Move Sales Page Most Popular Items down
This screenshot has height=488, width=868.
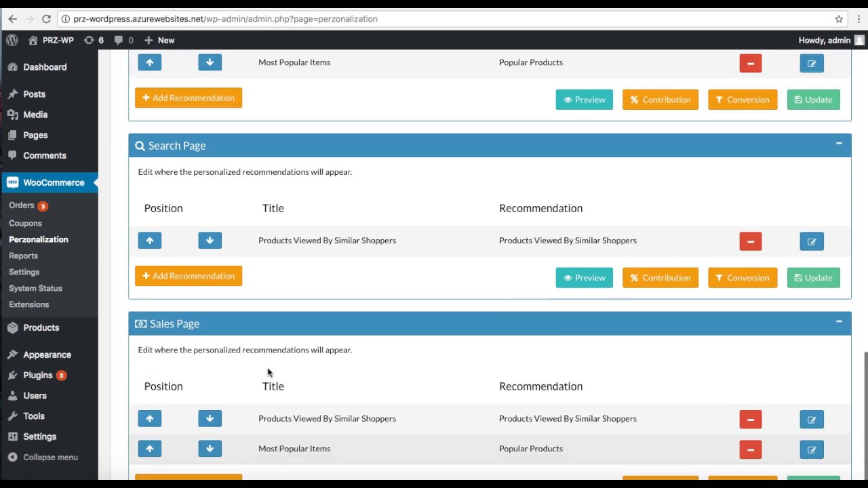tap(210, 449)
